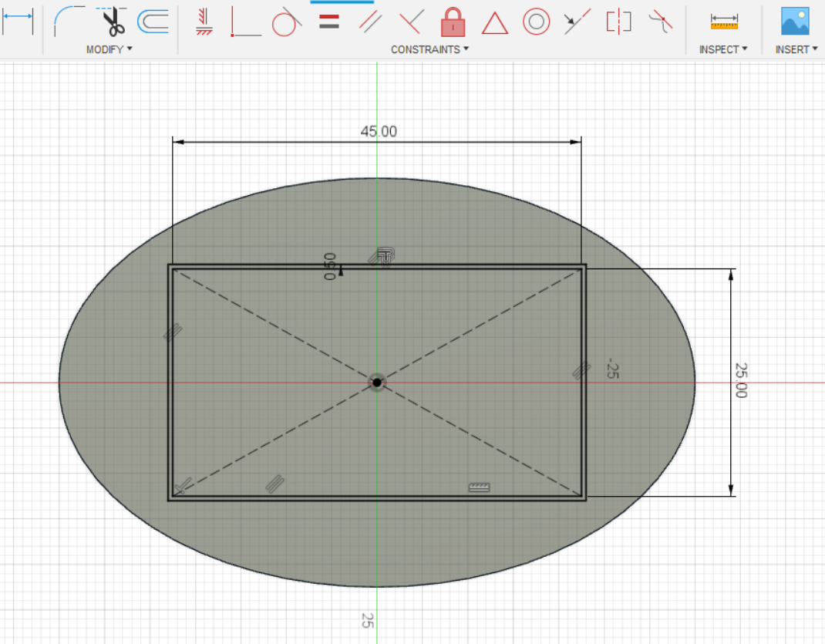Click the parallel constraint glyph on right rectangle edge

(x=581, y=370)
